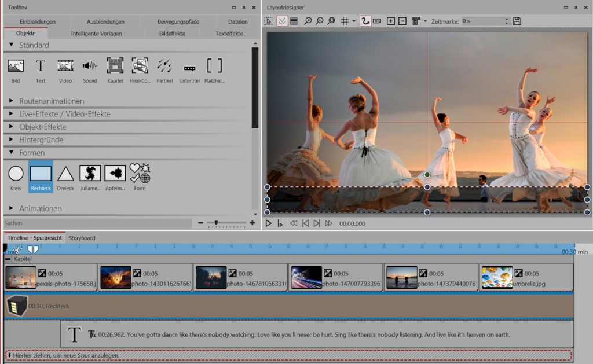Open the Bildeffekte tab
This screenshot has width=593, height=364.
pyautogui.click(x=172, y=34)
